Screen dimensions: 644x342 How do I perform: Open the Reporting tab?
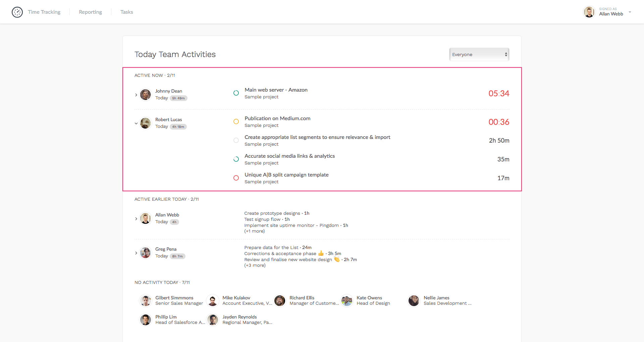pyautogui.click(x=90, y=12)
